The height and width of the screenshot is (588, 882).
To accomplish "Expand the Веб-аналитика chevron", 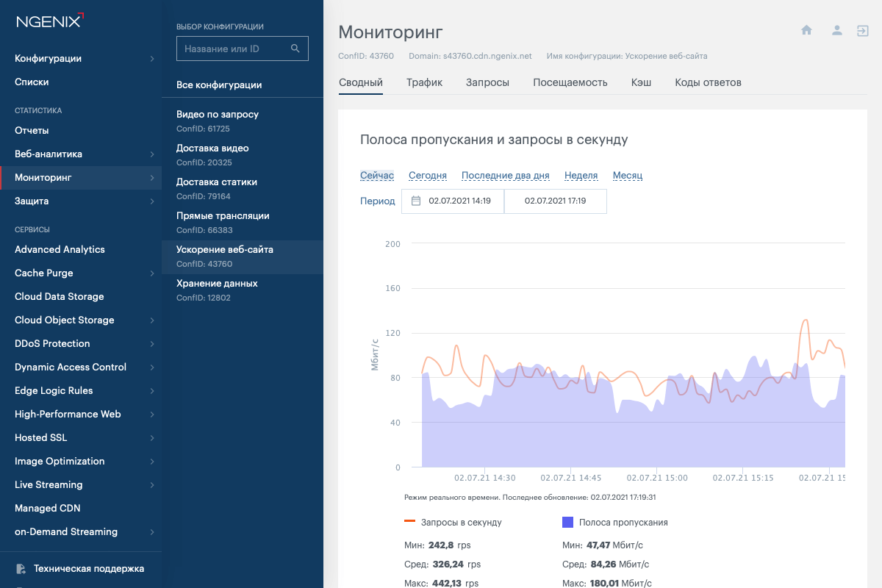I will point(152,154).
